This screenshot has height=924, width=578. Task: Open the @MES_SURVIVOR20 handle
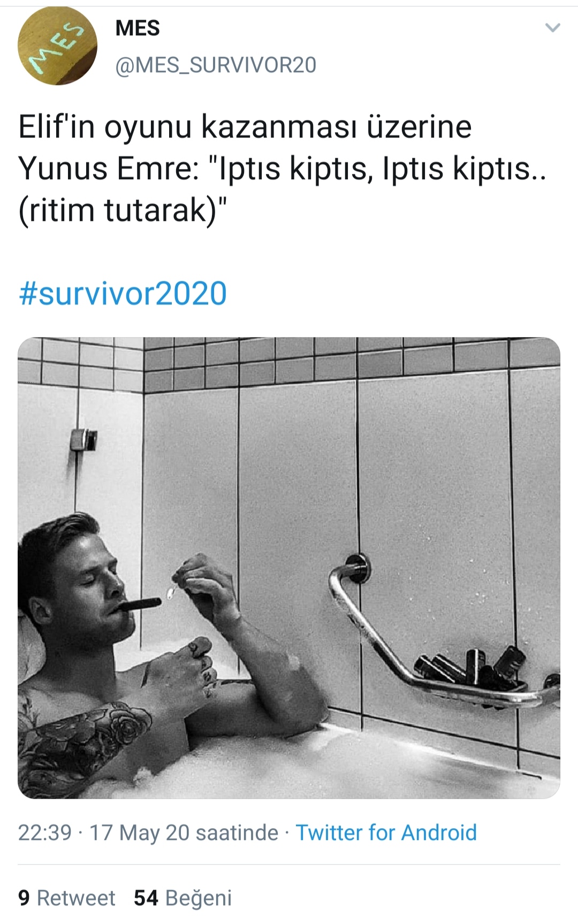(x=216, y=65)
